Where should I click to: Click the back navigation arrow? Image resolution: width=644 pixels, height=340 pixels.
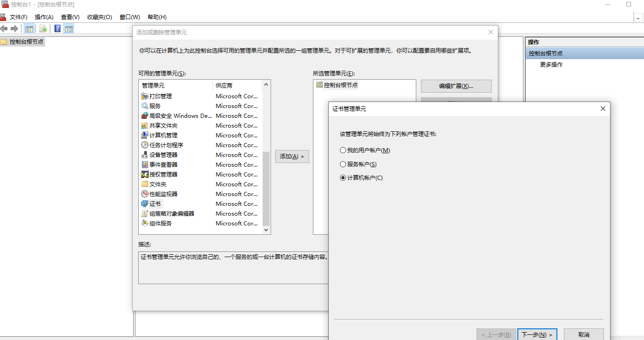pos(5,28)
